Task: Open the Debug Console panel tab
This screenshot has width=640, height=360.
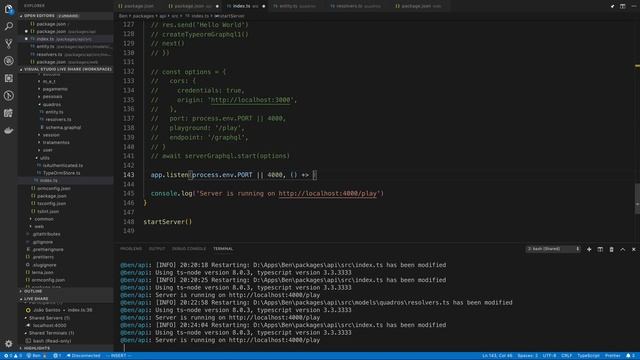Action: point(189,249)
